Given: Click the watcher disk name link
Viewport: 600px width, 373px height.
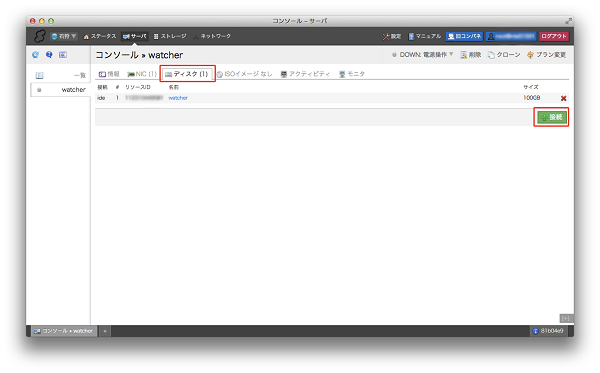Looking at the screenshot, I should point(178,98).
